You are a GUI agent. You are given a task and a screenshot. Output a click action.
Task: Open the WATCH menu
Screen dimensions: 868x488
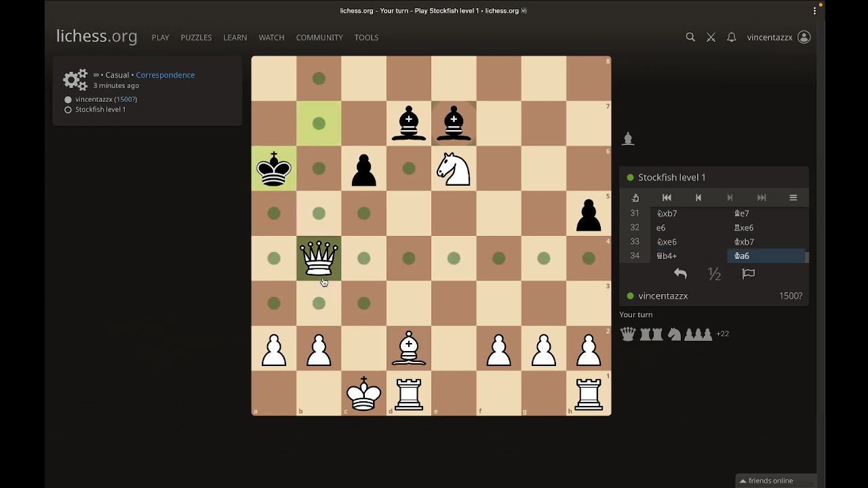point(271,37)
